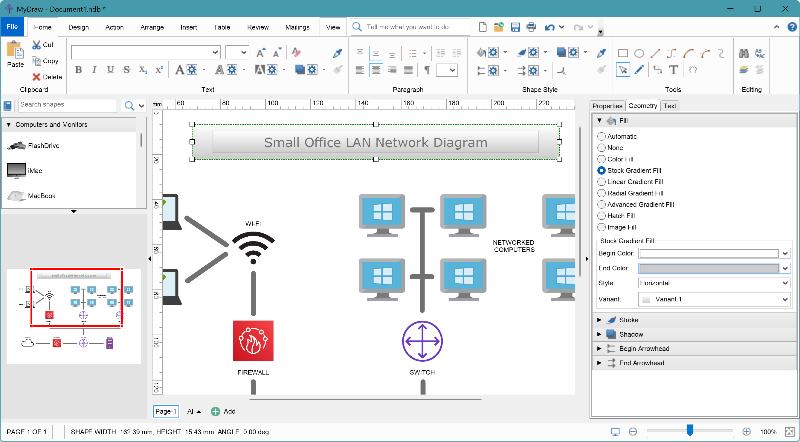This screenshot has height=442, width=800.
Task: Click the Add page button
Action: tap(223, 411)
